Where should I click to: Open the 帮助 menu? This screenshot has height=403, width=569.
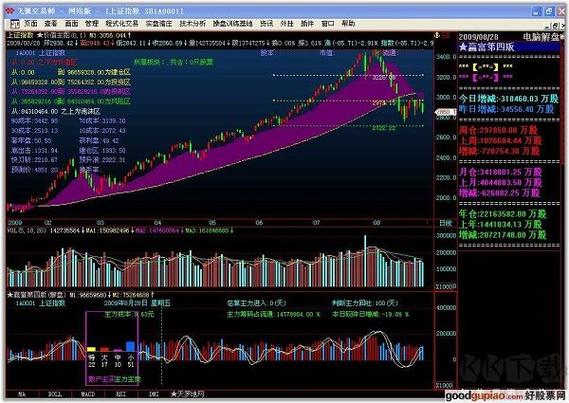[348, 24]
